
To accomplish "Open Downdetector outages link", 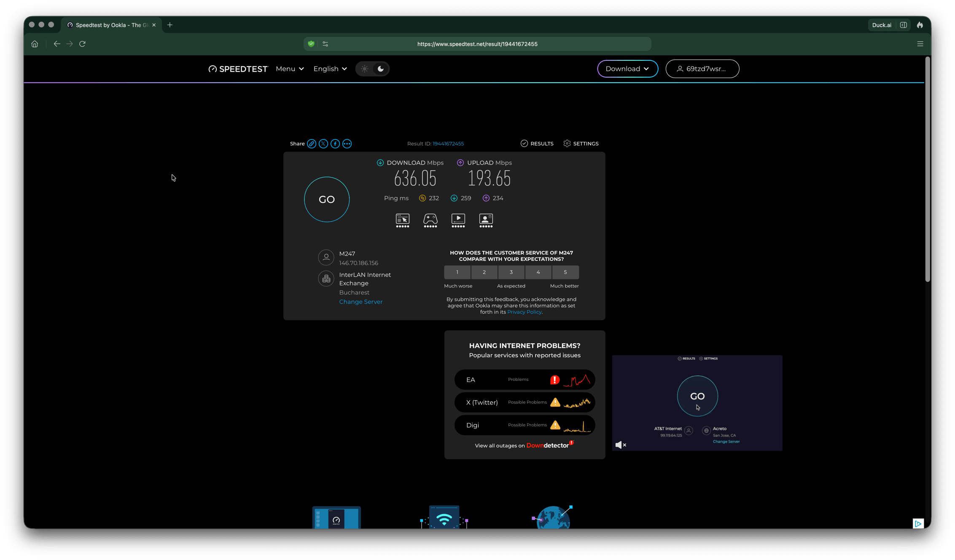I will [x=549, y=445].
